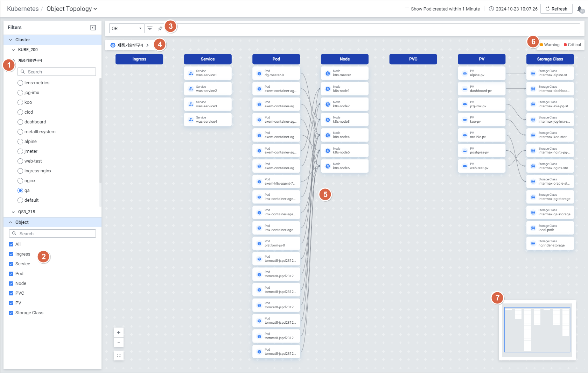
Task: Select the dashboard namespace radio button
Action: click(x=20, y=122)
